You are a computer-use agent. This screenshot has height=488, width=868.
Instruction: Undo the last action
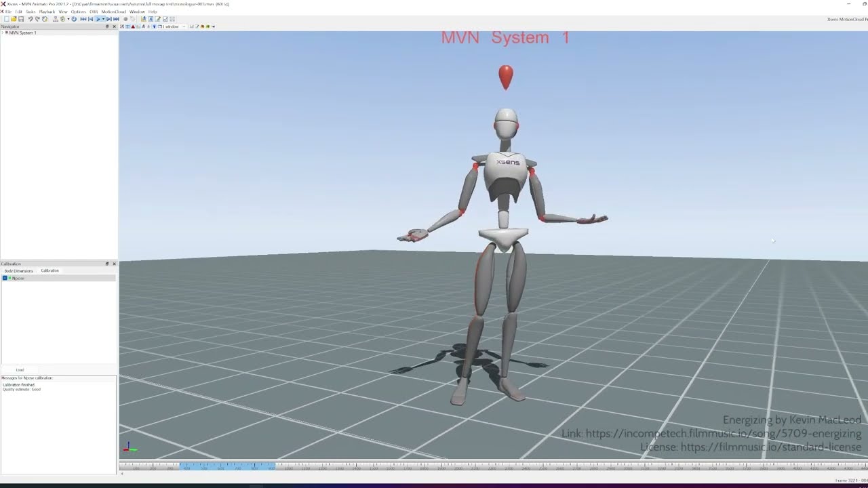coord(31,19)
